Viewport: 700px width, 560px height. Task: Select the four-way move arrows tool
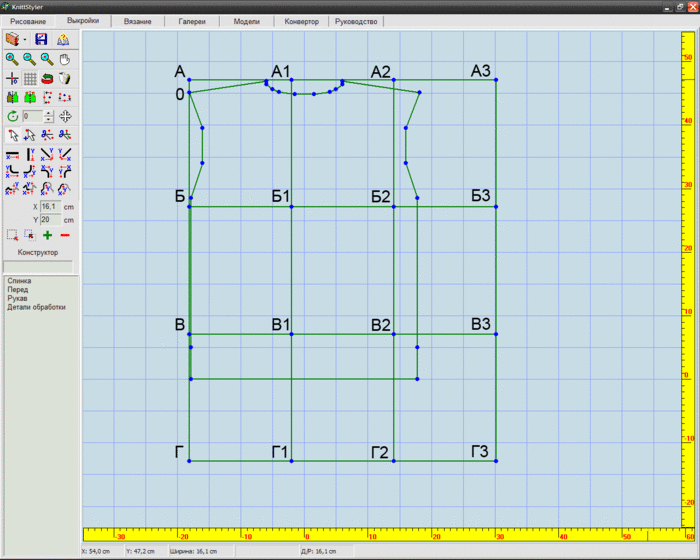pyautogui.click(x=65, y=117)
